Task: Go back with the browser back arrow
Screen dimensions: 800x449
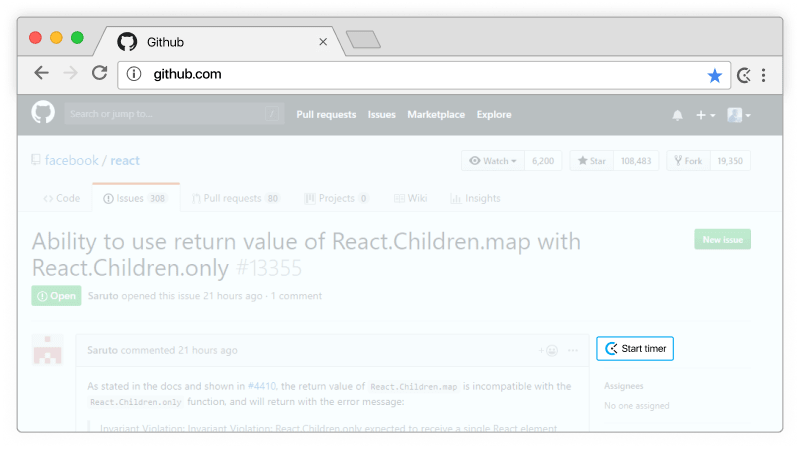Action: (41, 73)
